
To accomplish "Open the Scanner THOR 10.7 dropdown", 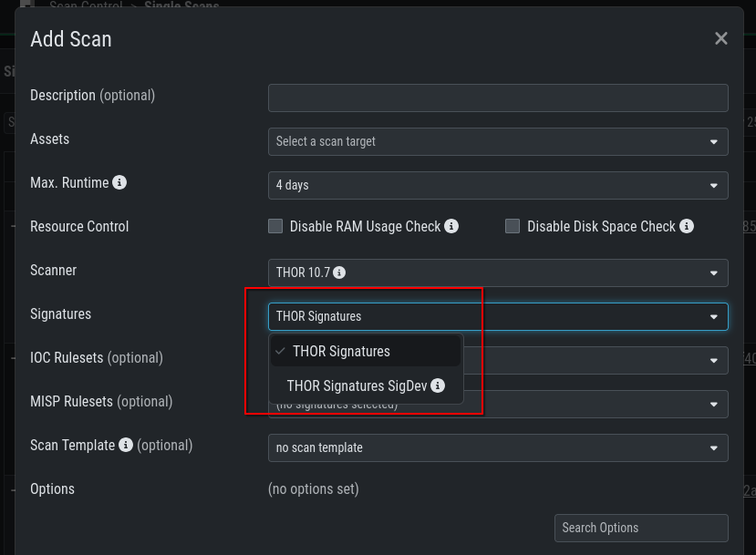I will tap(498, 273).
